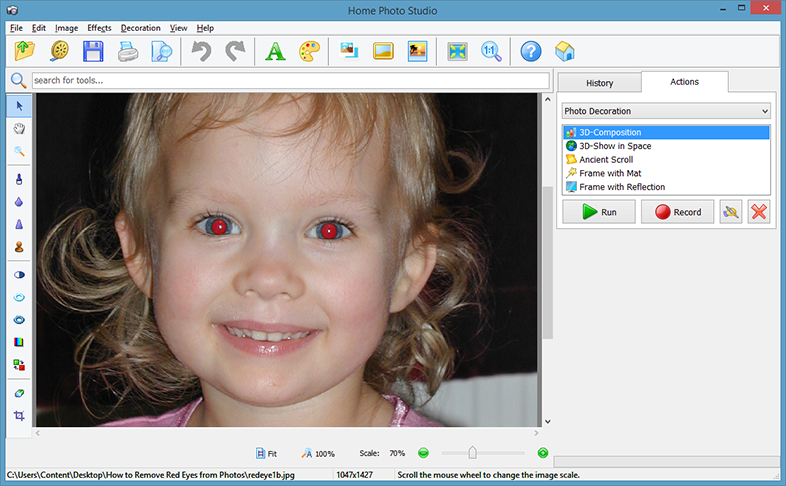The width and height of the screenshot is (786, 486).
Task: Open the color palette icon
Action: click(x=309, y=51)
